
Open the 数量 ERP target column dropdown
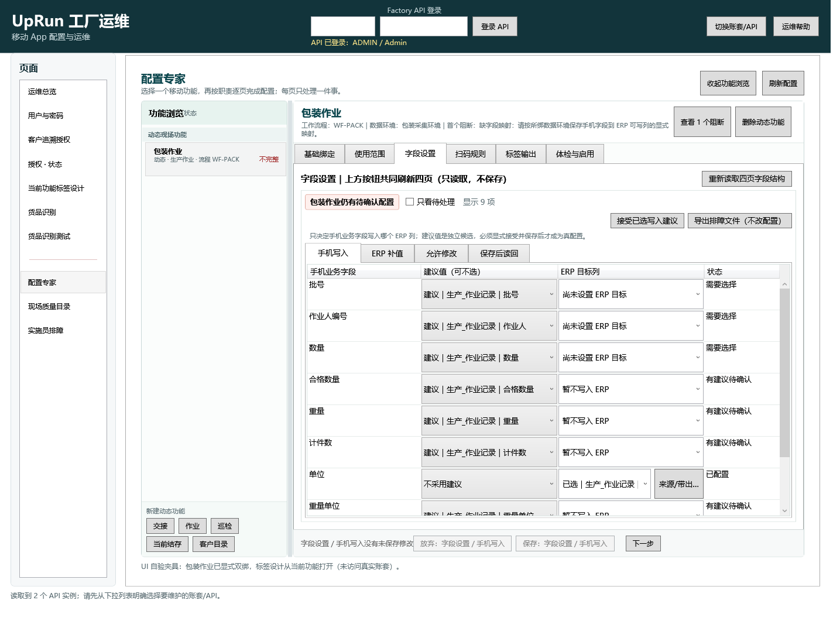coord(630,358)
